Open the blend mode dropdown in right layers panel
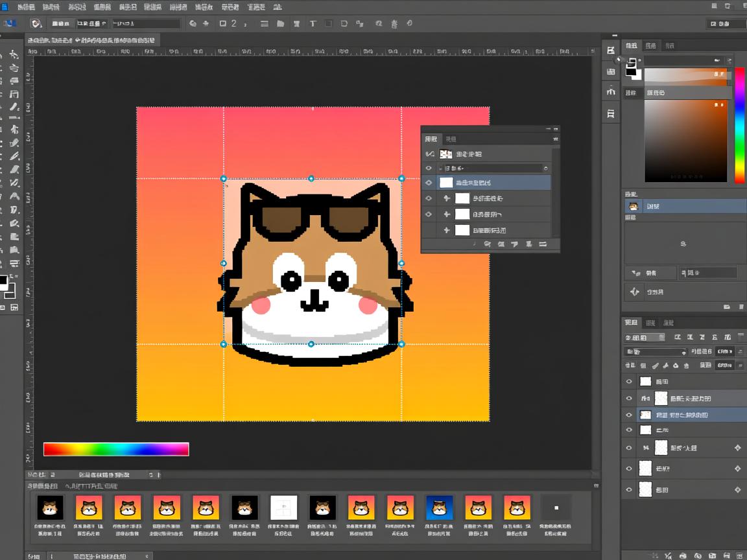This screenshot has height=560, width=747. (655, 352)
